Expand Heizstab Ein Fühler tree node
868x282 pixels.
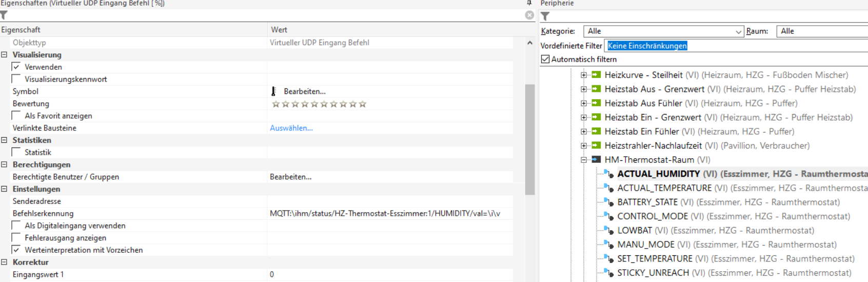point(584,131)
